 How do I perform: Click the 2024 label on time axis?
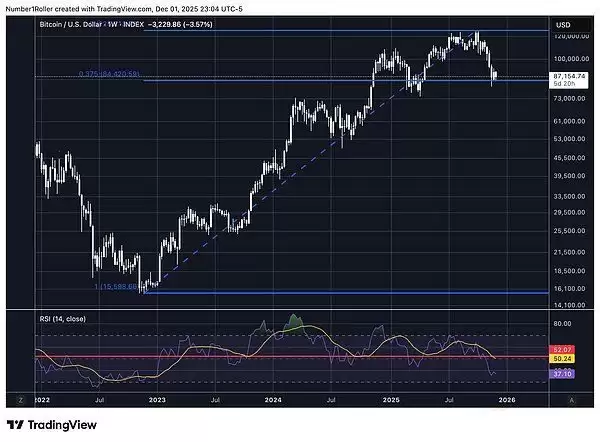tap(272, 398)
